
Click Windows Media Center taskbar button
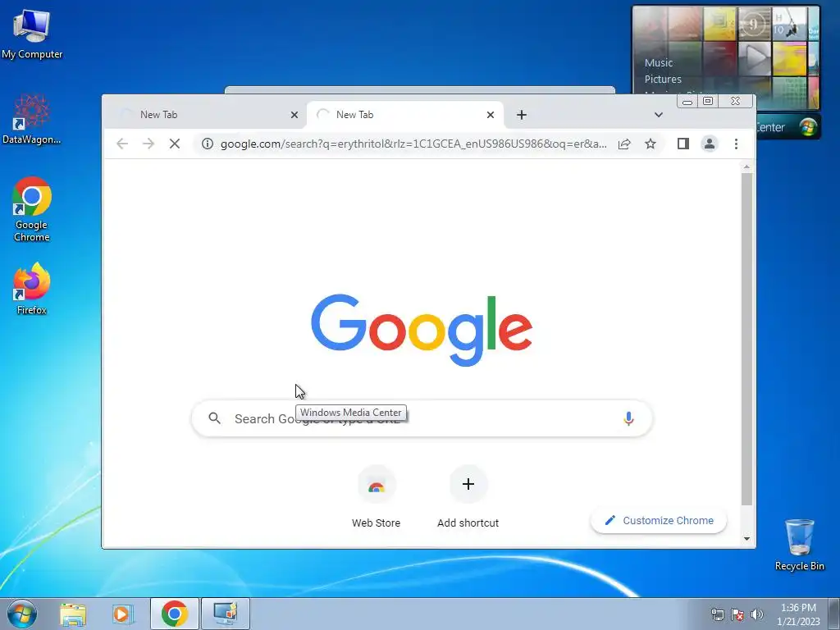pos(226,614)
